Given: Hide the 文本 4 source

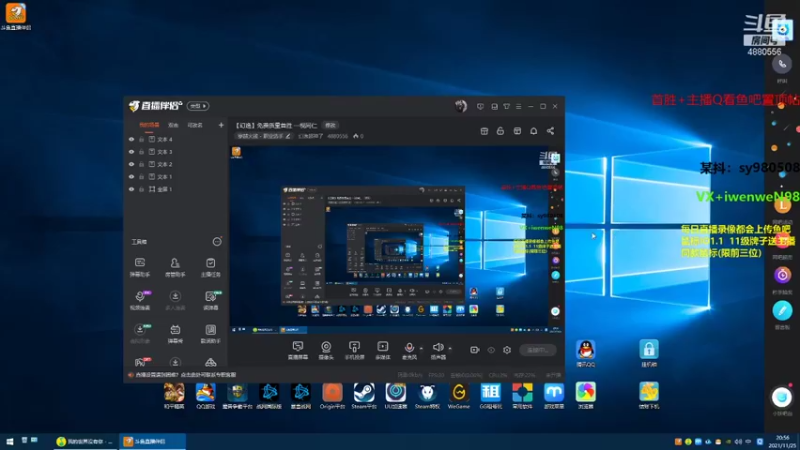Looking at the screenshot, I should pos(132,139).
